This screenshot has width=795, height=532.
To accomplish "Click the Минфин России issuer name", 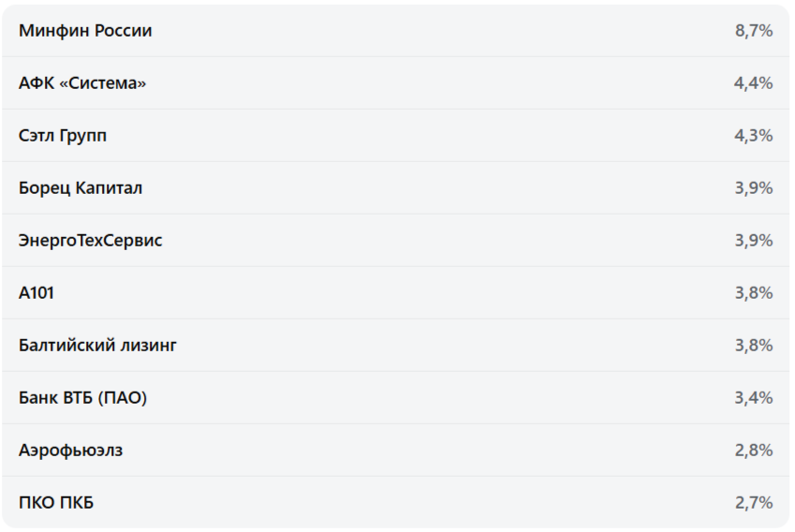I will click(85, 31).
